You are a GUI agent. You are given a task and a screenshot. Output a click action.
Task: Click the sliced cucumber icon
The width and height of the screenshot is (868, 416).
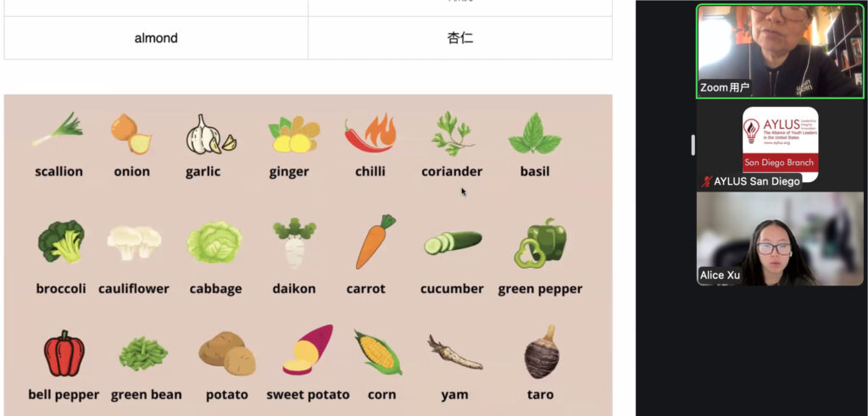pyautogui.click(x=453, y=242)
